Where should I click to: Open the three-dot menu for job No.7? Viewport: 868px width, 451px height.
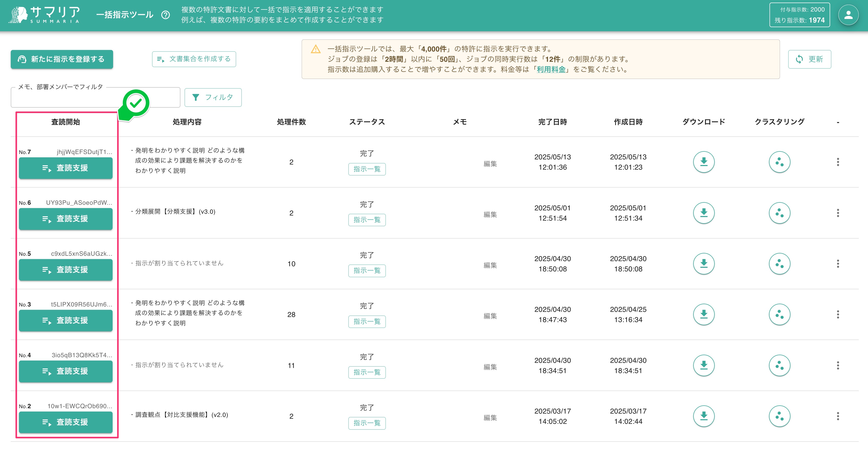[x=839, y=162]
